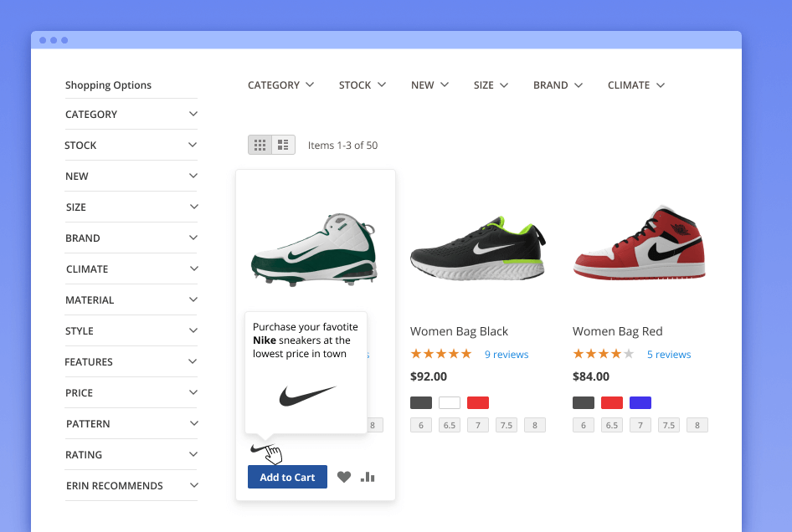Select size 6 for Women Bag Black
This screenshot has width=792, height=532.
click(x=420, y=425)
